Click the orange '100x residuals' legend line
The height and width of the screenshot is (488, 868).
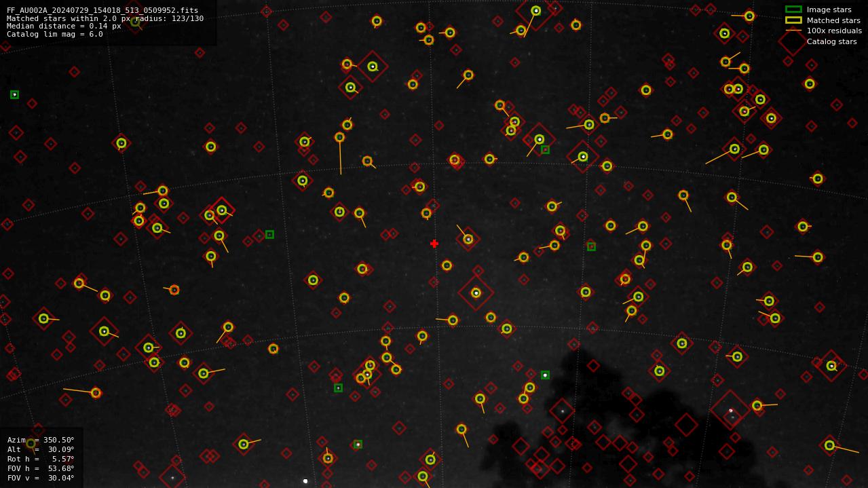click(793, 31)
